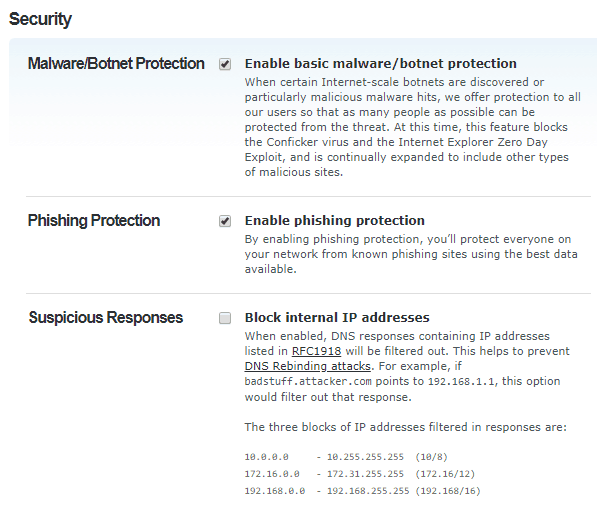Image resolution: width=597 pixels, height=516 pixels.
Task: Click the 10.0.0.0 – 10.255.255.255 range row
Action: point(346,457)
